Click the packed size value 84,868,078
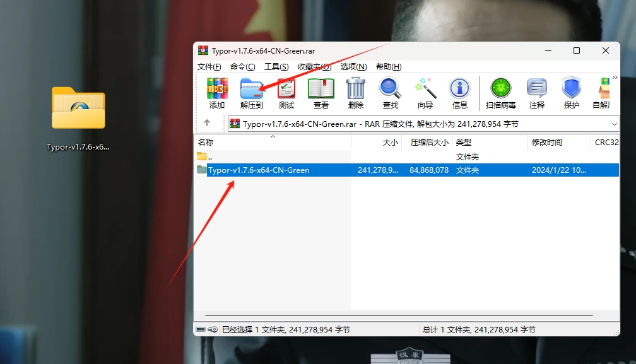This screenshot has width=636, height=364. pos(429,170)
